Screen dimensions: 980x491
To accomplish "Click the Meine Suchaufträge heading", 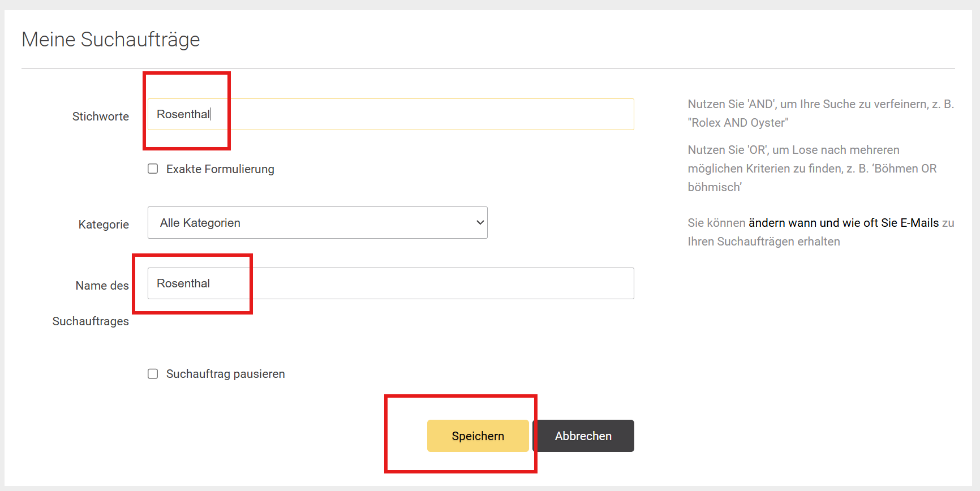I will pos(111,40).
